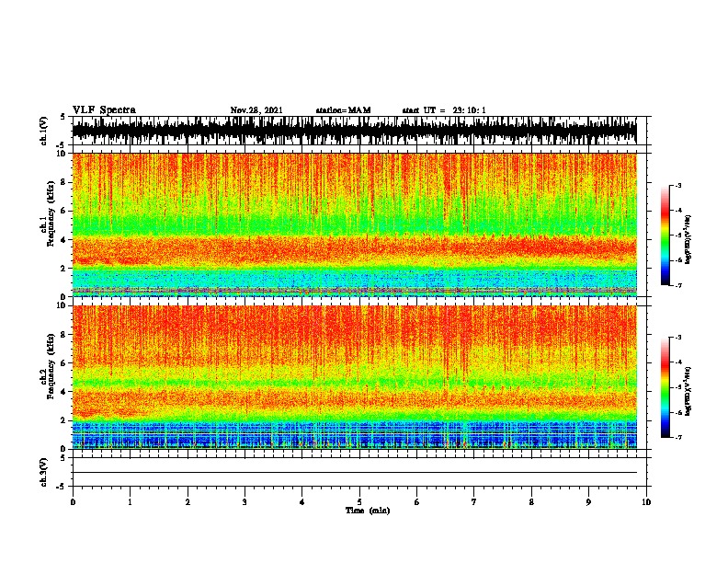
Task: Select the date text "Nov.28, 2021"
Action: (x=256, y=110)
